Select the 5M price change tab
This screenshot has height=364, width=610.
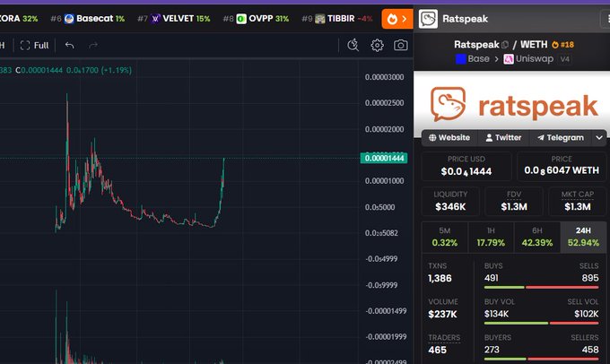pyautogui.click(x=445, y=237)
